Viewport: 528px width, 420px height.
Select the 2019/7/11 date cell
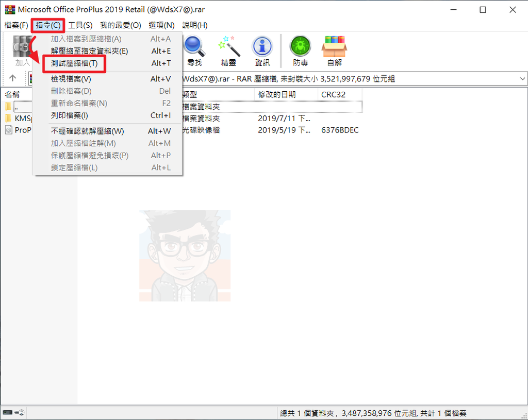point(284,119)
